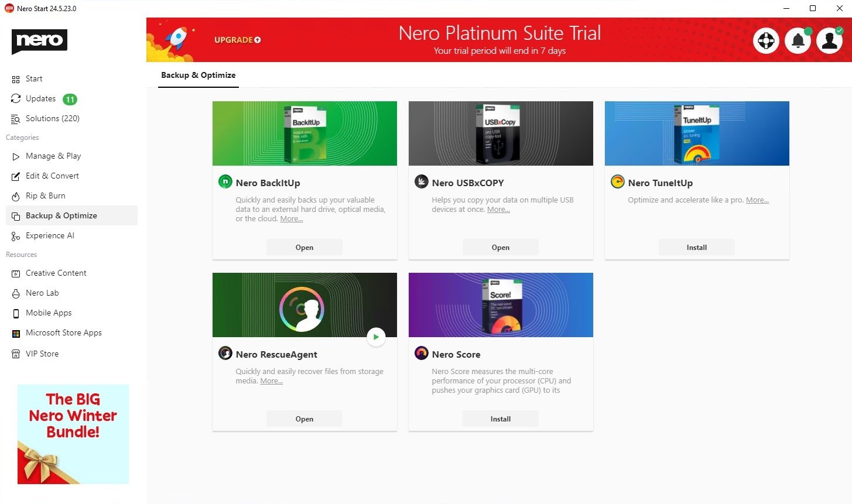Click the Creative Content icon
The width and height of the screenshot is (852, 504).
click(x=16, y=273)
